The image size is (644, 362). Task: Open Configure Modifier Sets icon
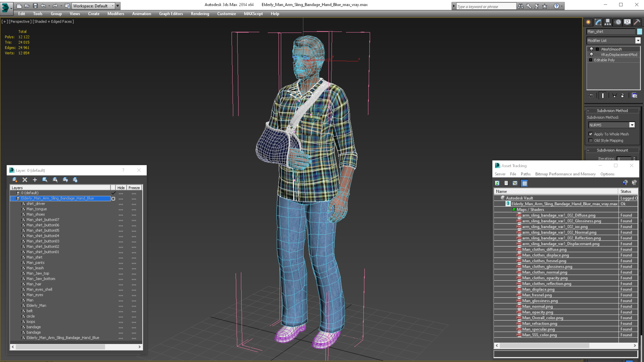(635, 95)
